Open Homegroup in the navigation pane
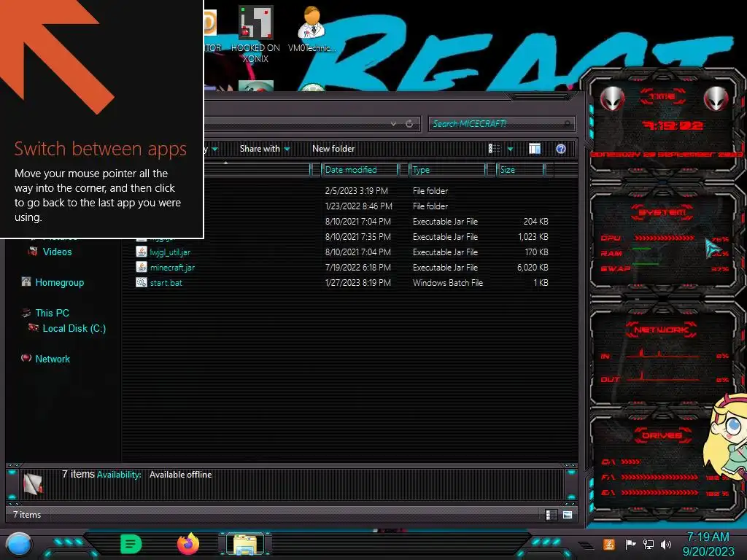Viewport: 747px width, 560px height. tap(60, 282)
